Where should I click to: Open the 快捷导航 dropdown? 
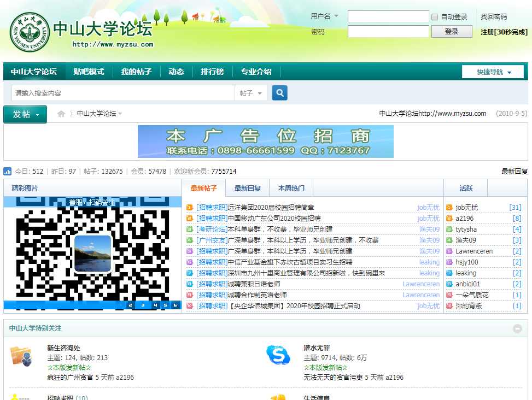click(493, 72)
